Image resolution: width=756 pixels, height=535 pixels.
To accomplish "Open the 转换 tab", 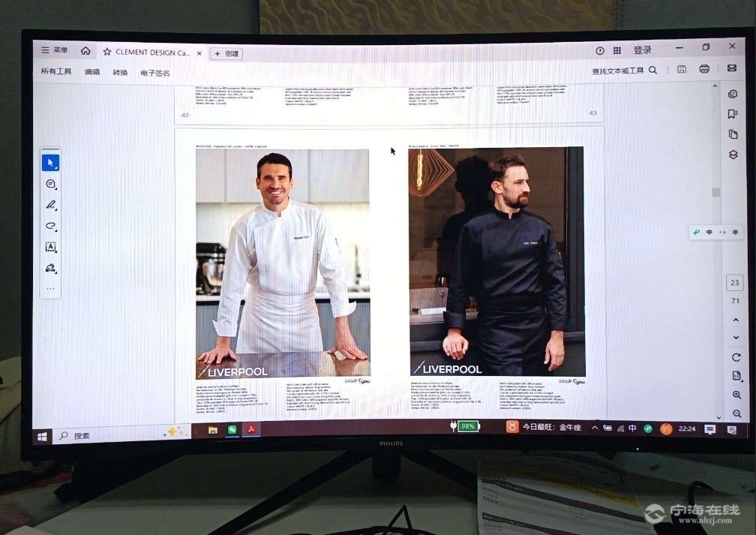I will coord(120,72).
